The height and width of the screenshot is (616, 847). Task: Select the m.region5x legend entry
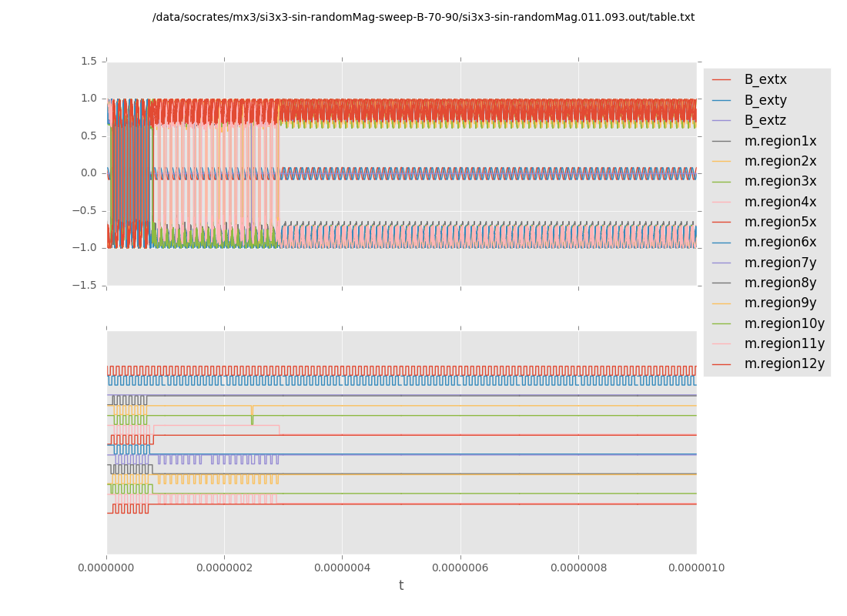780,222
